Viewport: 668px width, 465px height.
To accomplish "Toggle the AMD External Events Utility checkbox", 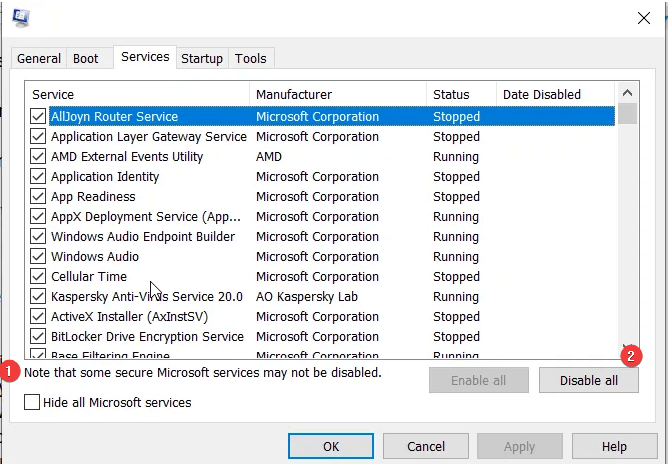I will click(x=38, y=157).
